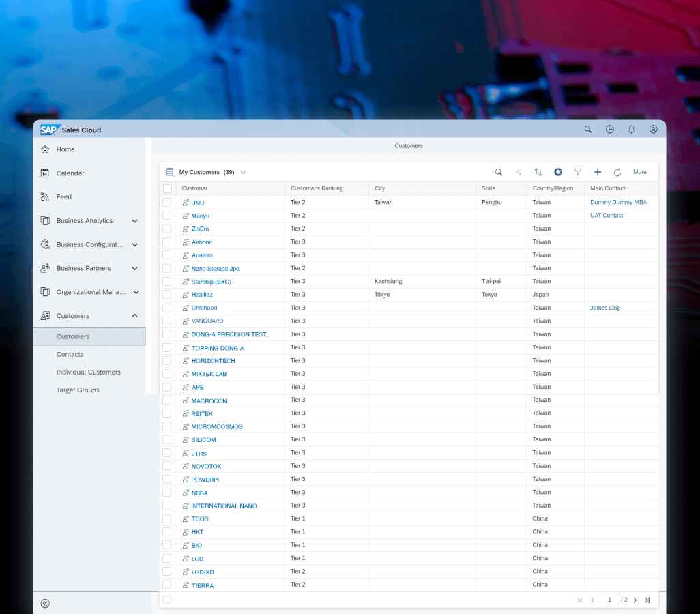Open the user profile icon
Viewport: 700px width, 614px height.
point(653,130)
